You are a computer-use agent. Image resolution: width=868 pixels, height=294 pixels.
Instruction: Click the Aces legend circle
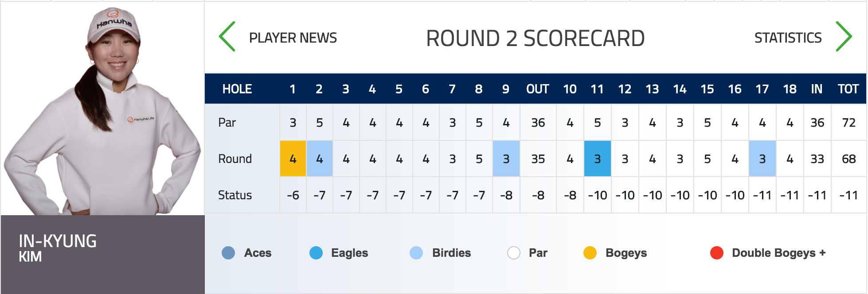228,253
